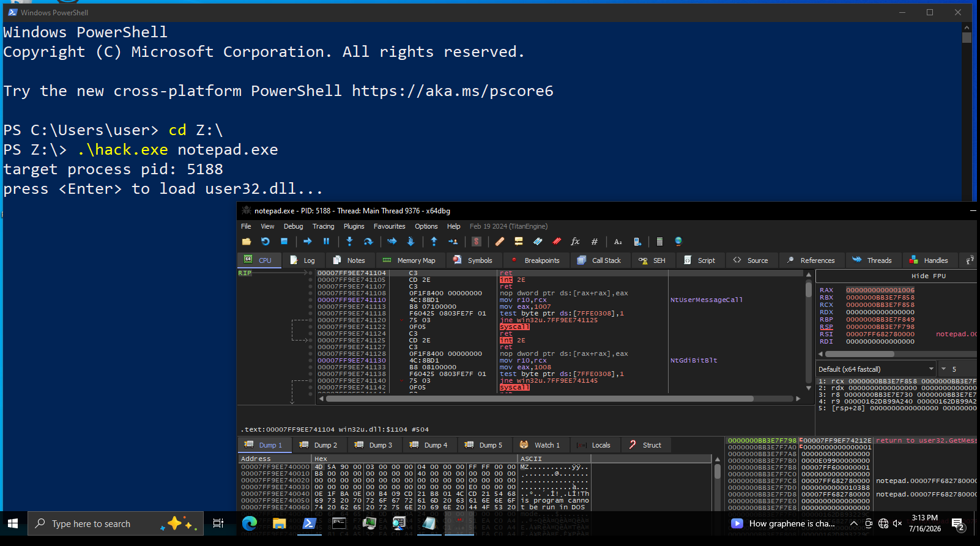Click the disassembly horizontal scrollbar
Screen dimensions: 980x546
[540, 399]
